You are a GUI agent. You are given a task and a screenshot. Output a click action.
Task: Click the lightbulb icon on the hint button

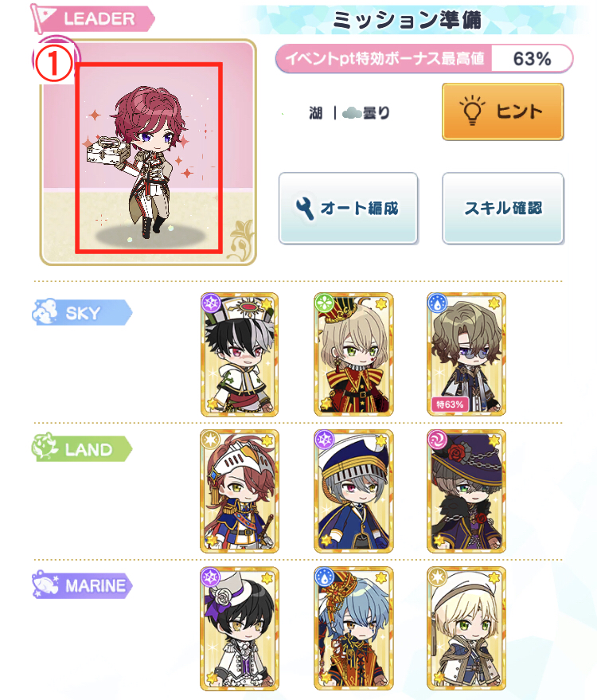[x=472, y=110]
